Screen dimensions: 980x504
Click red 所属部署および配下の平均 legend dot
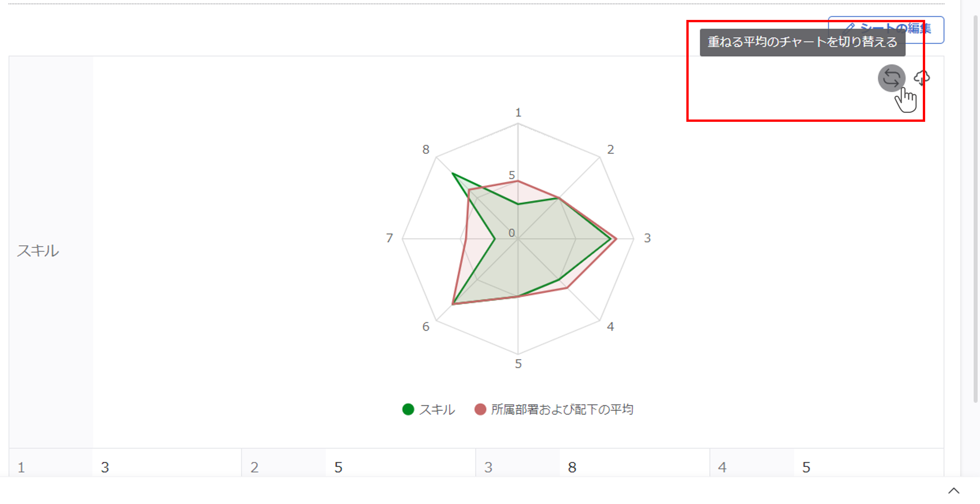(480, 409)
